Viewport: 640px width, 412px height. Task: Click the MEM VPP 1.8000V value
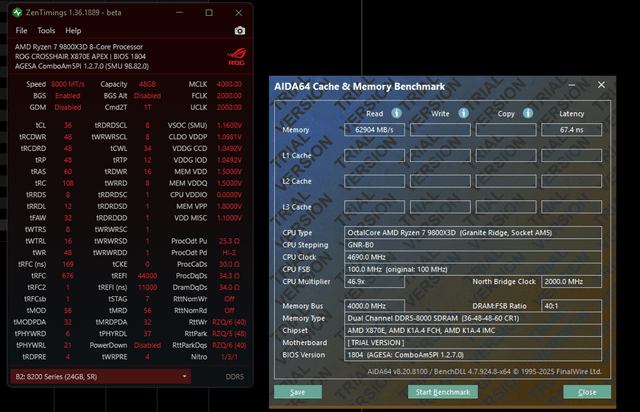229,207
